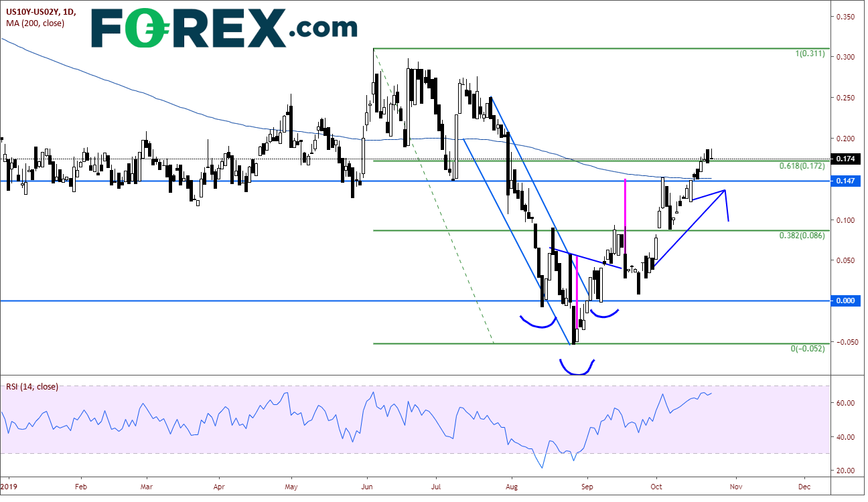Screen dimensions: 868x502
Task: Click the Feb label on time axis
Action: click(80, 489)
